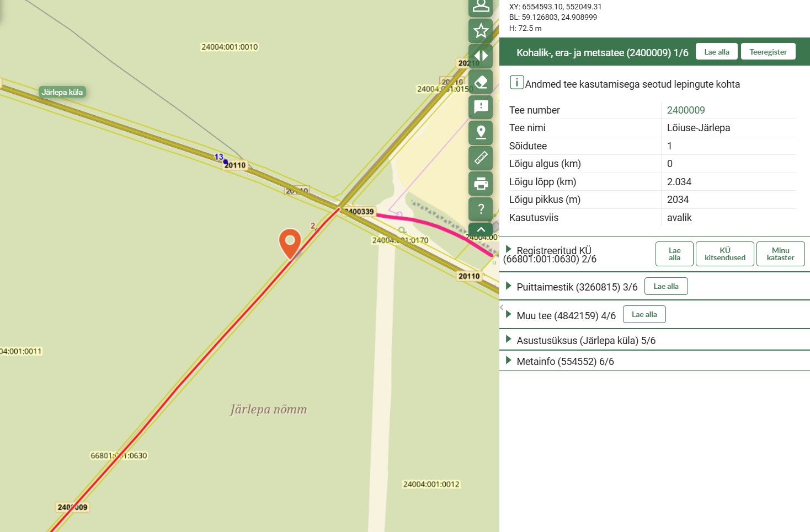Screen dimensions: 810x532
Task: Collapse the toolbar with up chevron
Action: (481, 229)
